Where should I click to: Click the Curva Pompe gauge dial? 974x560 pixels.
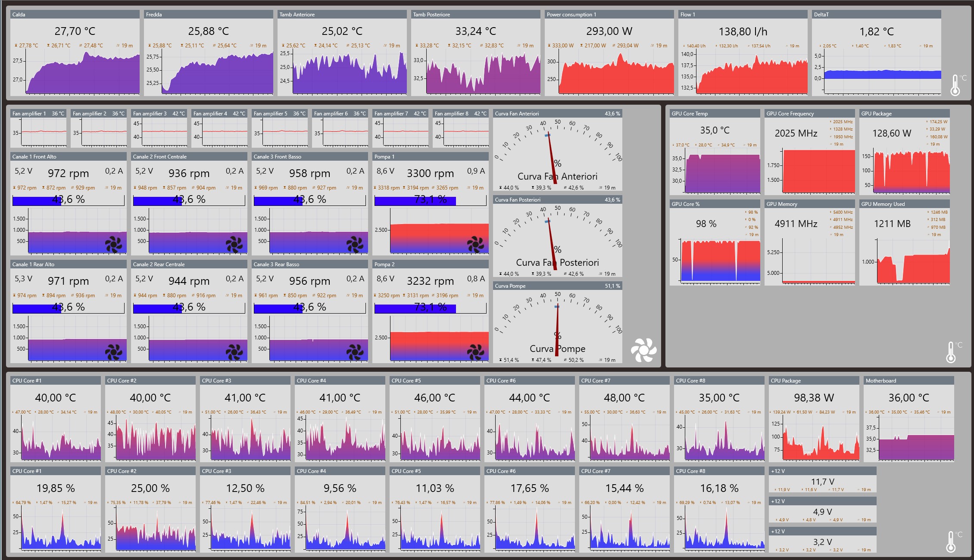tap(557, 323)
